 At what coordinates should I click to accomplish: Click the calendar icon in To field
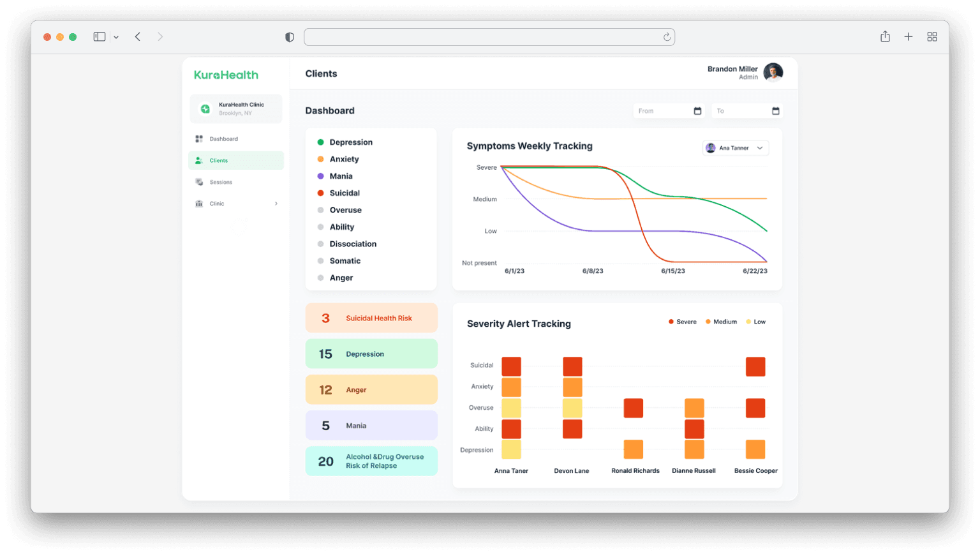775,111
